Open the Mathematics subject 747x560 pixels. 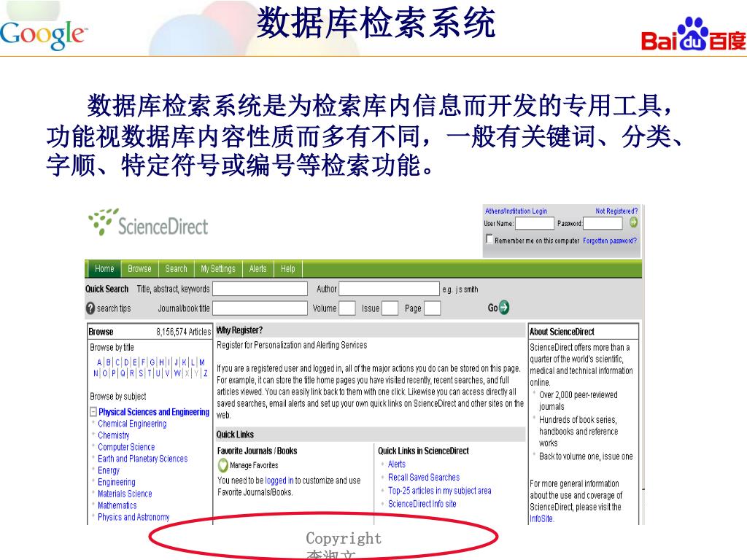pos(117,505)
